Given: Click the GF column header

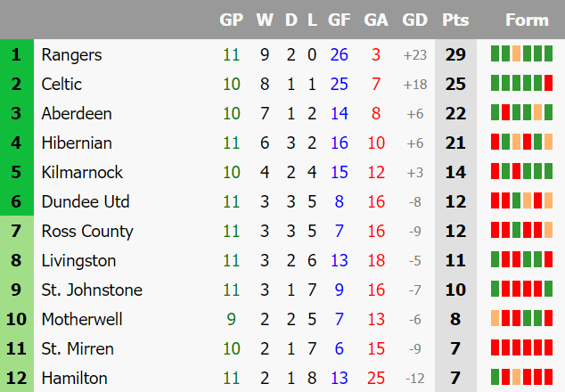Looking at the screenshot, I should point(339,20).
